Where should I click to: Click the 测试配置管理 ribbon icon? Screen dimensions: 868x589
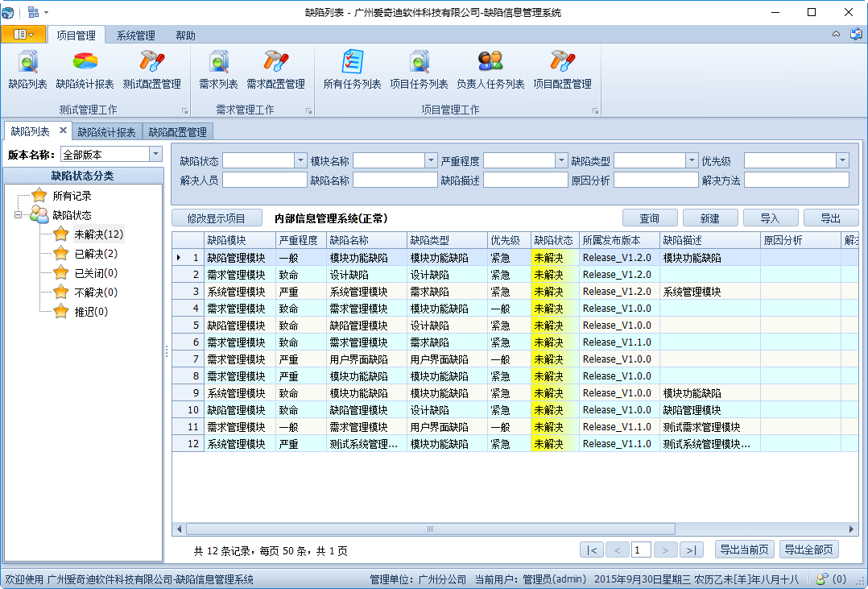[151, 62]
